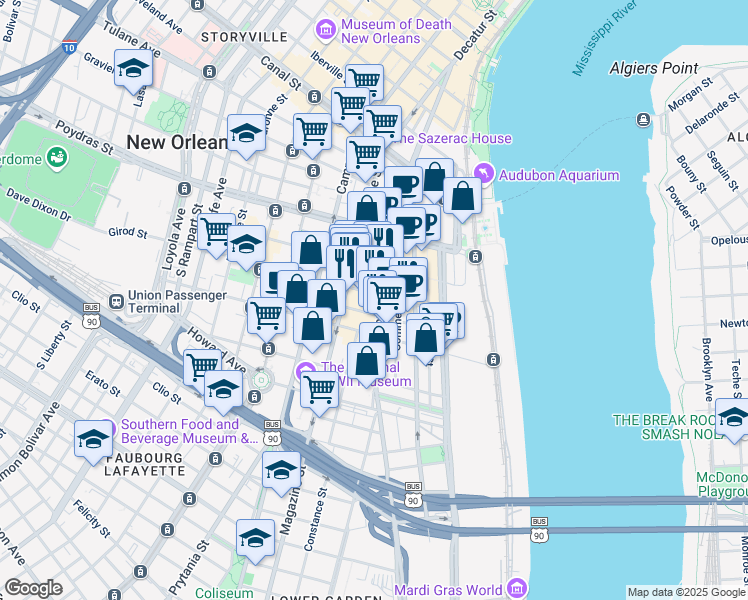The height and width of the screenshot is (600, 748).
Task: Select the 'Loyola Ave' street label
Action: tap(174, 239)
